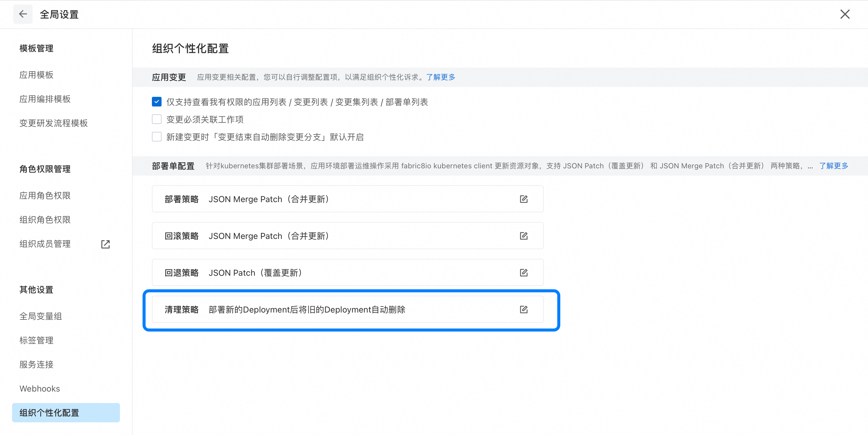Select Webhooks in sidebar
The image size is (868, 435).
(40, 389)
